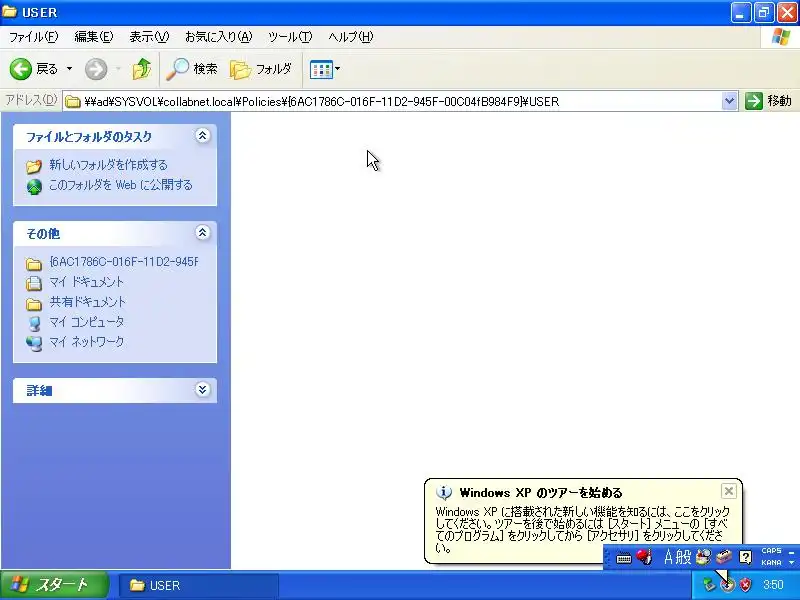This screenshot has width=800, height=600.
Task: Click the language bar help icon
Action: click(x=745, y=557)
